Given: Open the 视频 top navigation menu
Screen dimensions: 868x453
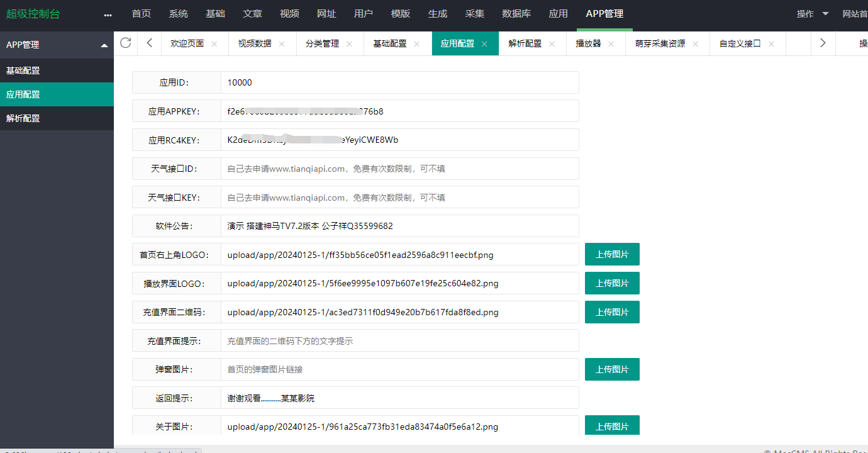Looking at the screenshot, I should point(289,14).
